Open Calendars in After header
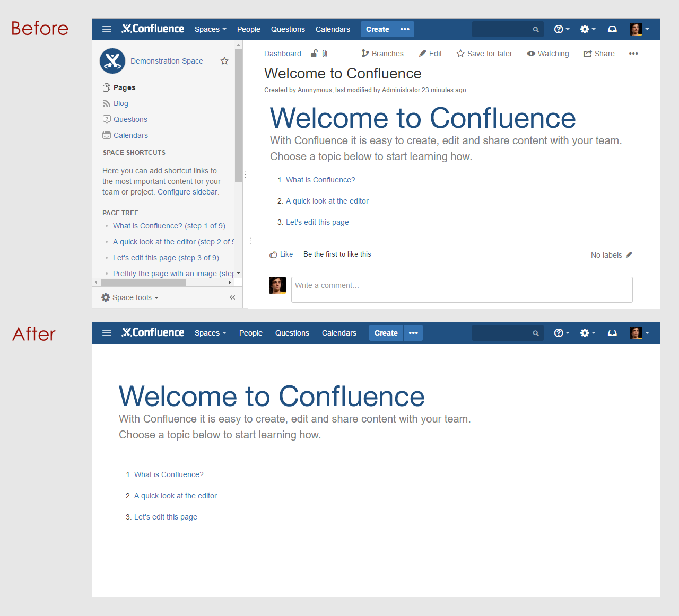 click(339, 333)
